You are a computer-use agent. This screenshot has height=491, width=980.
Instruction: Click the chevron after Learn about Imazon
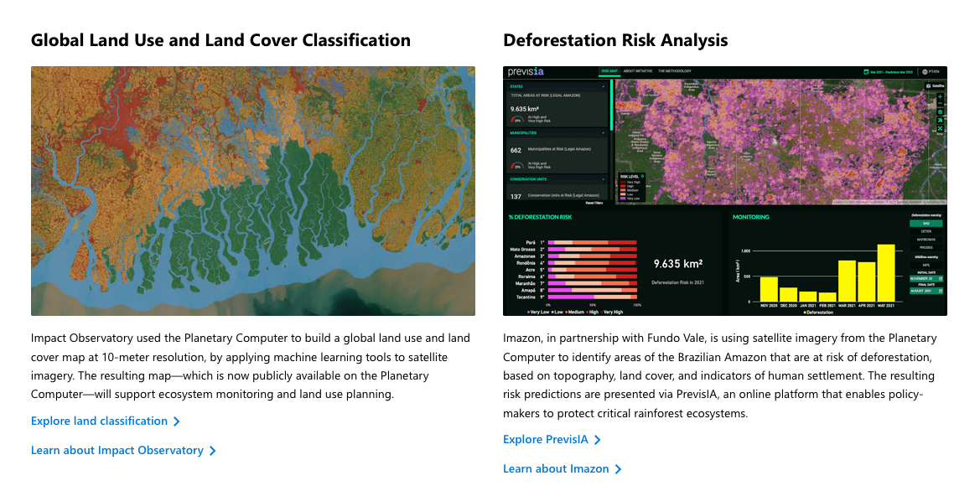tap(619, 469)
